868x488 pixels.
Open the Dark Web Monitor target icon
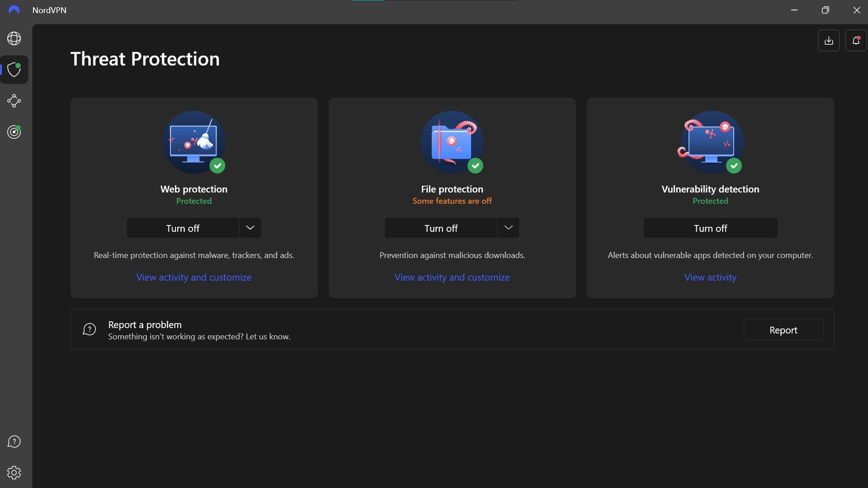click(14, 132)
